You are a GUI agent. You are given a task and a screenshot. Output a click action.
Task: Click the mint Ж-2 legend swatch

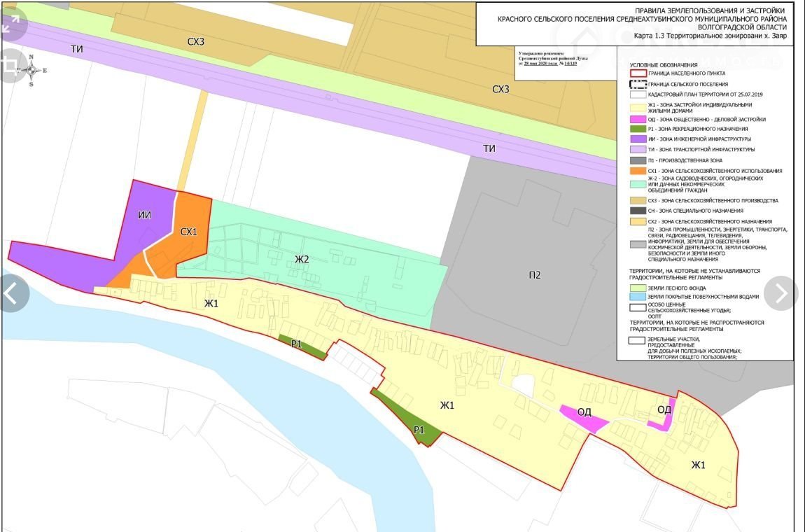click(x=637, y=184)
